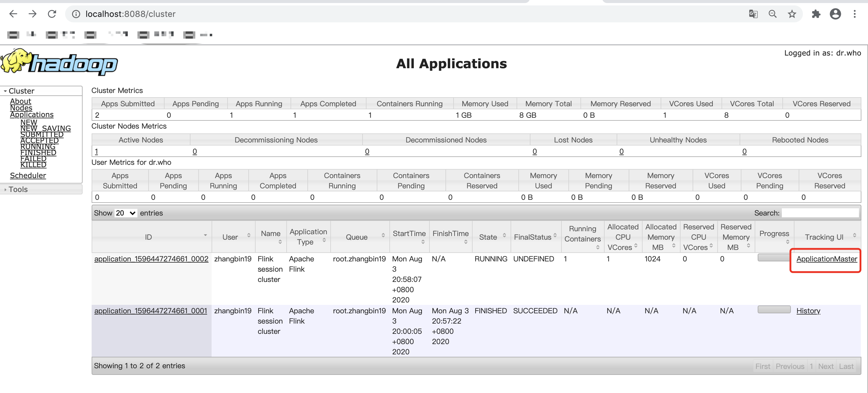
Task: Open Chrome three-dot menu
Action: point(854,14)
